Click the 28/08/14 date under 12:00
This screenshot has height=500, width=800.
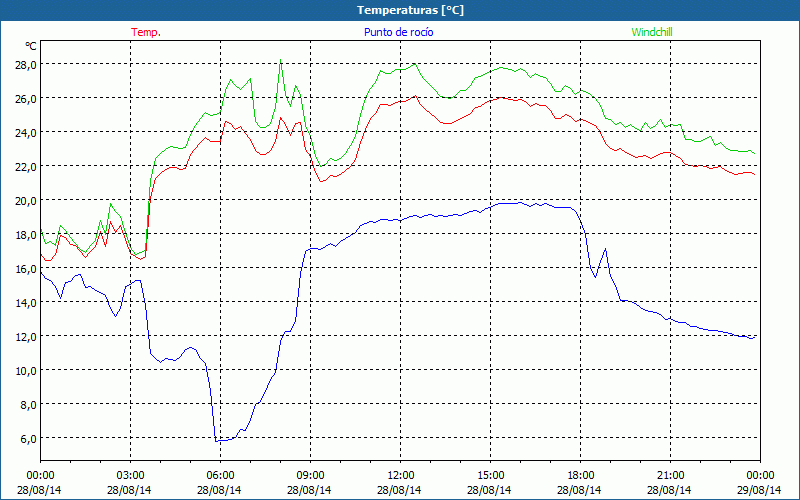399,490
